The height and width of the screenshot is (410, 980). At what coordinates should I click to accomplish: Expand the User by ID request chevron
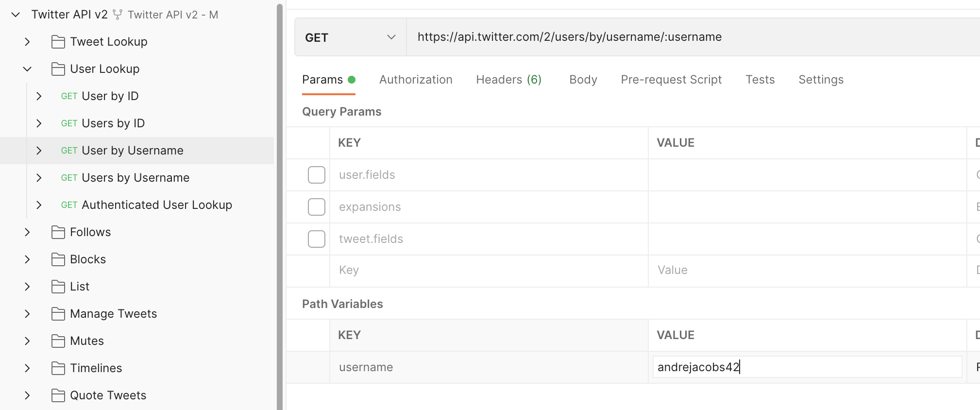[39, 96]
